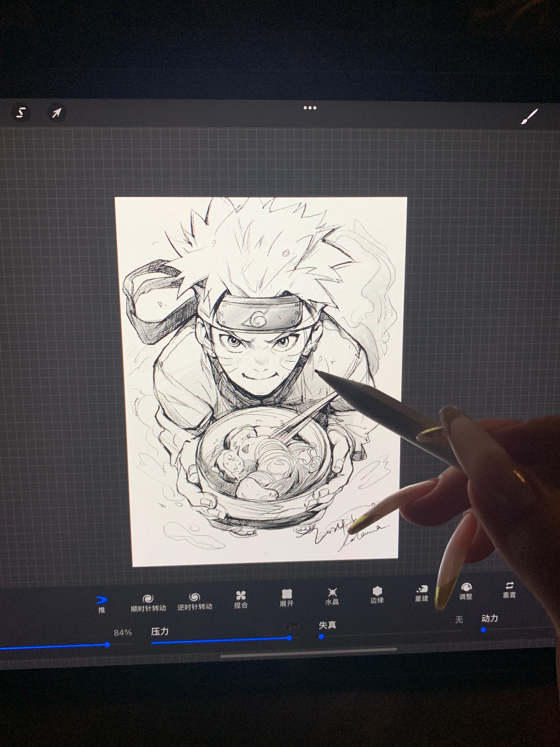Tap the 无 value for momentum
This screenshot has width=560, height=747.
459,620
